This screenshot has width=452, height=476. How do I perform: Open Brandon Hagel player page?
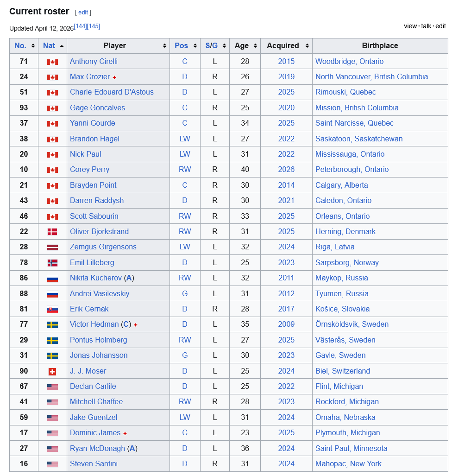(x=94, y=139)
